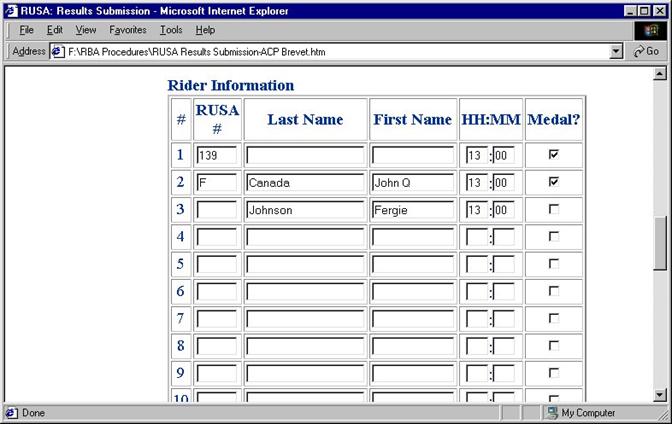This screenshot has width=672, height=424.
Task: Click the Internet Explorer title bar icon
Action: (11, 11)
